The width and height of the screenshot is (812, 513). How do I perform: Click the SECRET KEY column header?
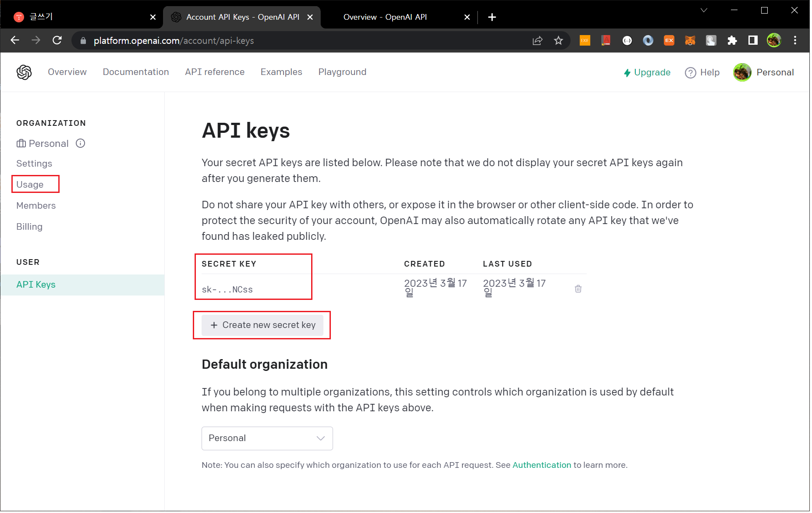[229, 264]
